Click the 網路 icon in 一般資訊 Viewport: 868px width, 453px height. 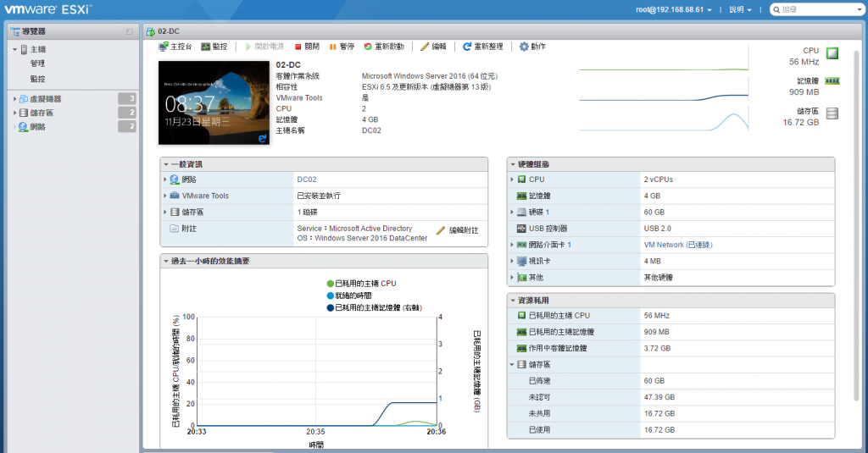pos(175,180)
